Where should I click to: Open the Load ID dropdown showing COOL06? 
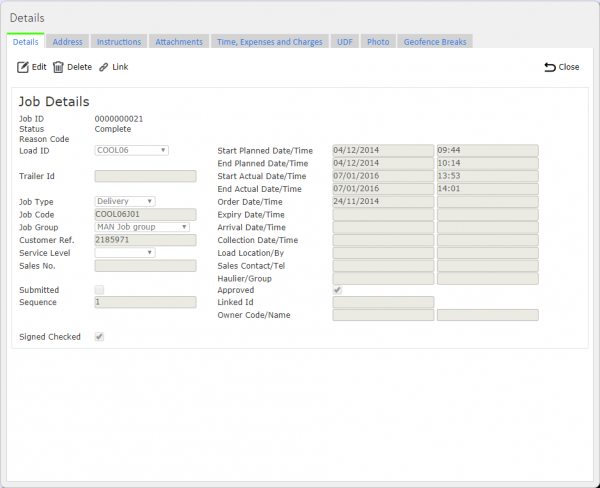[131, 150]
